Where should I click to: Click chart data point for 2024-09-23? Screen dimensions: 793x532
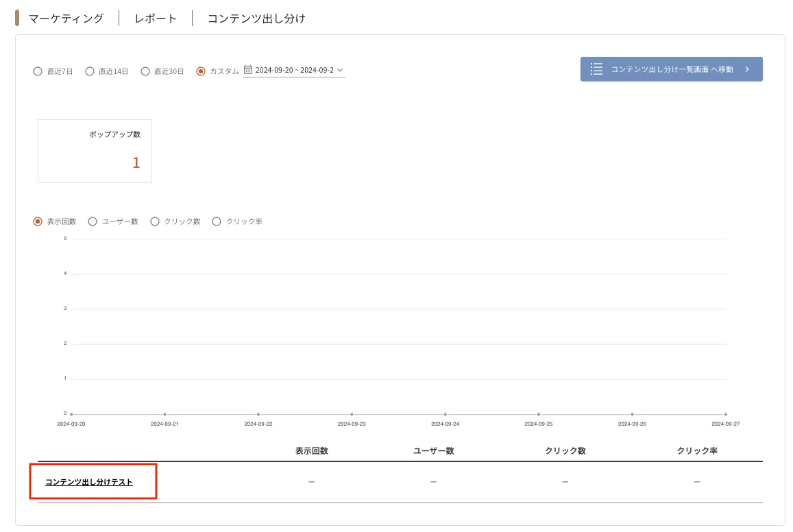[352, 414]
